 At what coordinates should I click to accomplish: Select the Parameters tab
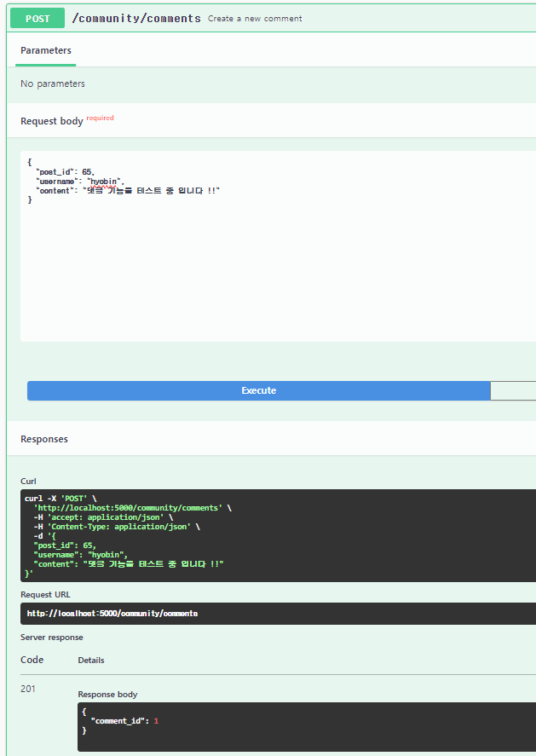pyautogui.click(x=46, y=50)
